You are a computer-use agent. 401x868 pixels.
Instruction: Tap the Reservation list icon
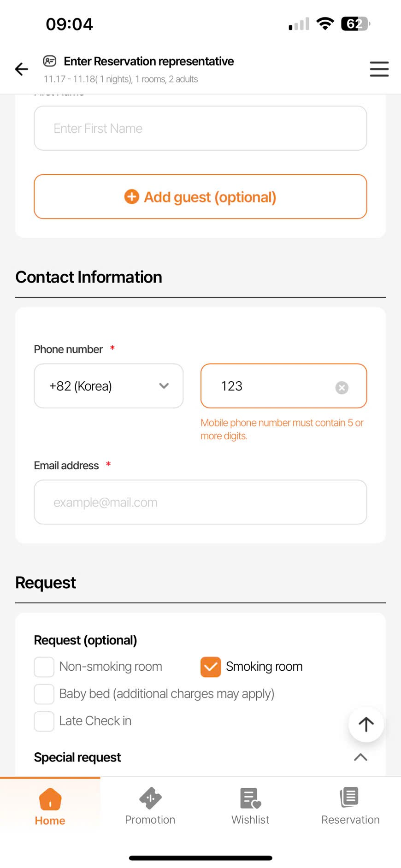click(350, 797)
